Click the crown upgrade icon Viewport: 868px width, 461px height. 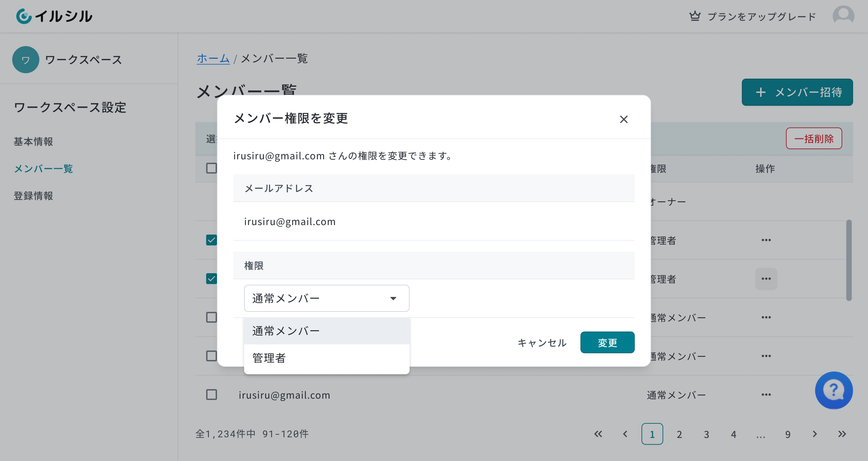click(695, 16)
